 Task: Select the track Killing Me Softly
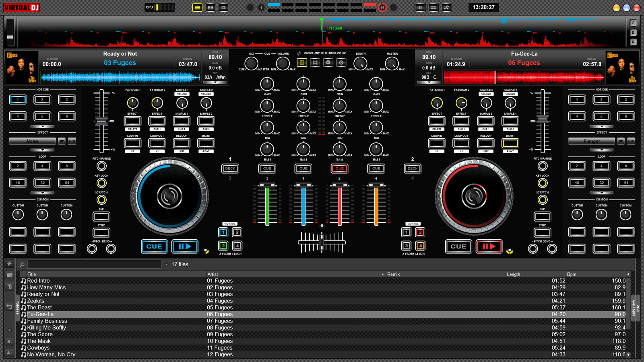(x=46, y=328)
